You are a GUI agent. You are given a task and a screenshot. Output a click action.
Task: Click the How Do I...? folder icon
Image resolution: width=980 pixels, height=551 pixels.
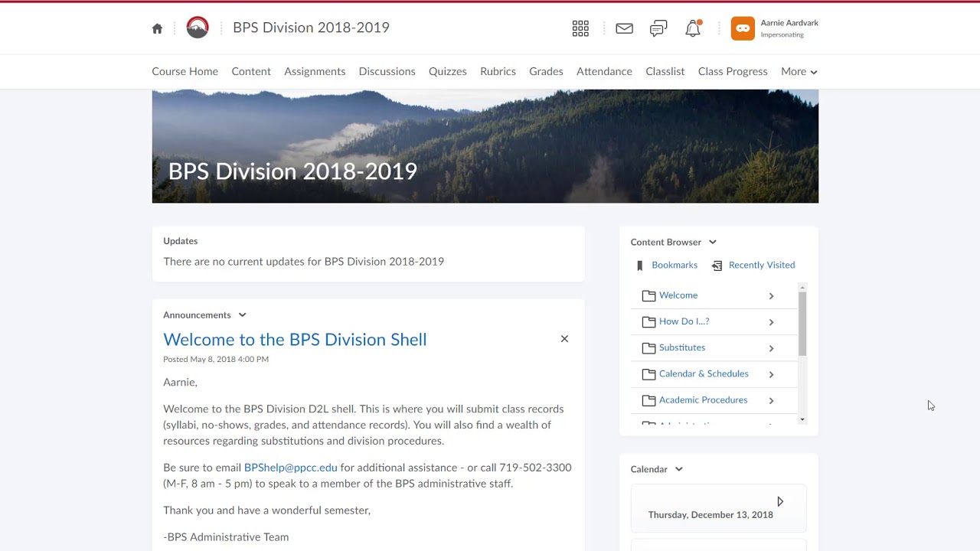[648, 321]
